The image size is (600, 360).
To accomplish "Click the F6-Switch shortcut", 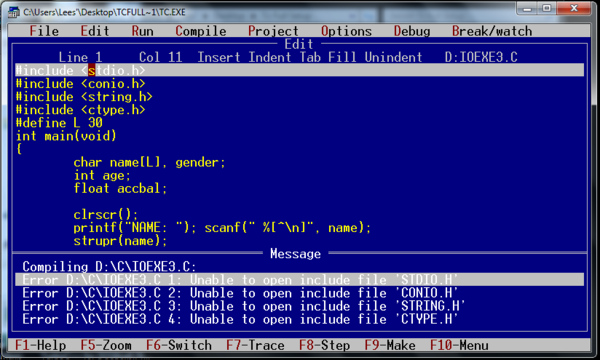I will click(179, 345).
